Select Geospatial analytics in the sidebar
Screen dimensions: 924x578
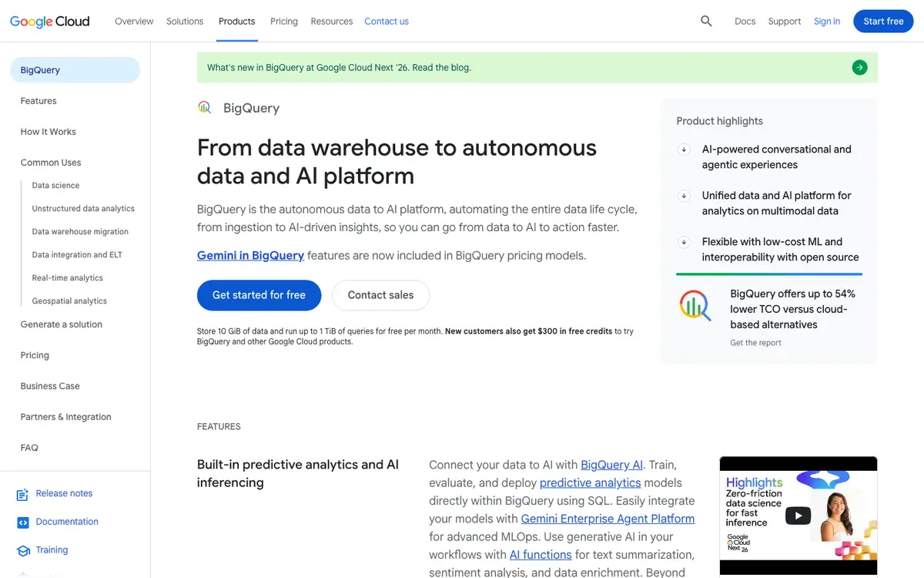tap(69, 301)
